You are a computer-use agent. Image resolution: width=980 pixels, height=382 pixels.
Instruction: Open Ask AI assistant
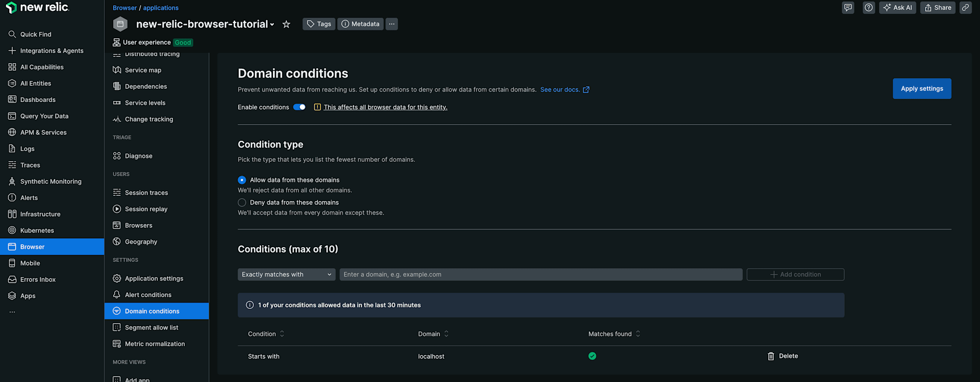(898, 7)
